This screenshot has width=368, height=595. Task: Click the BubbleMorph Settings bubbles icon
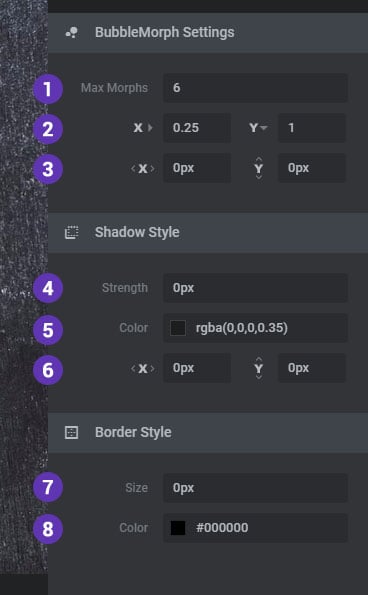[x=72, y=33]
